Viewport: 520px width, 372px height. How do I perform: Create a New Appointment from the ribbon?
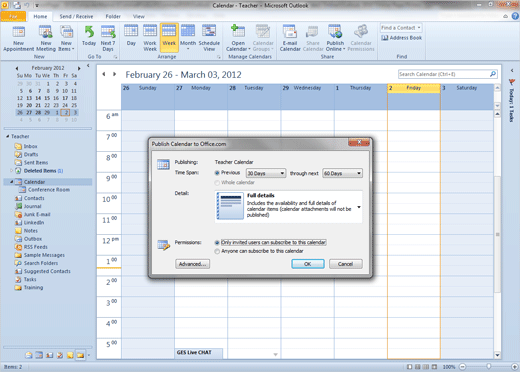click(19, 39)
